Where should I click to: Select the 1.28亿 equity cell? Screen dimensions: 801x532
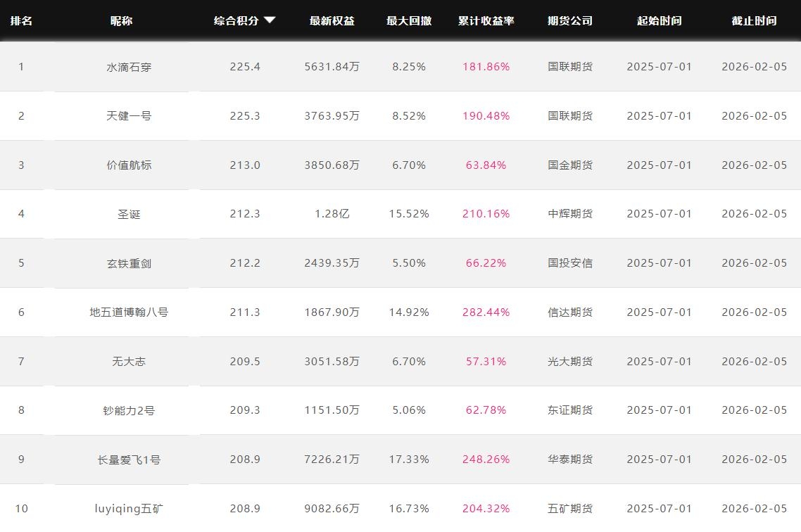pos(332,214)
